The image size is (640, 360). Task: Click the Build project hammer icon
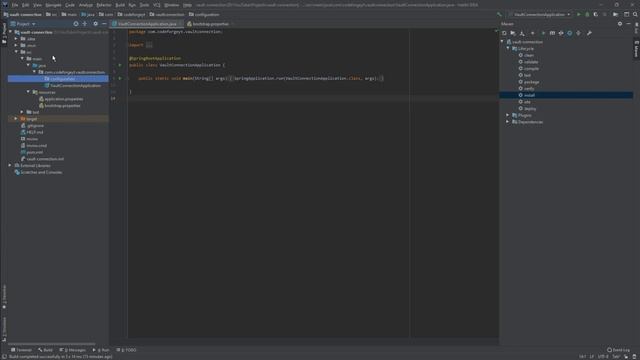499,15
